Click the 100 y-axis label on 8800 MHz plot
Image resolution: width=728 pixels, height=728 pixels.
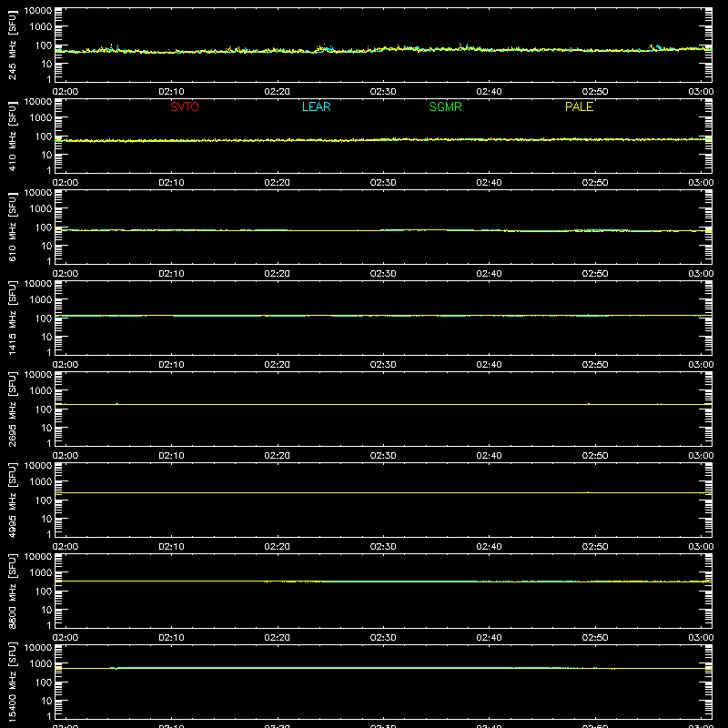[x=44, y=591]
